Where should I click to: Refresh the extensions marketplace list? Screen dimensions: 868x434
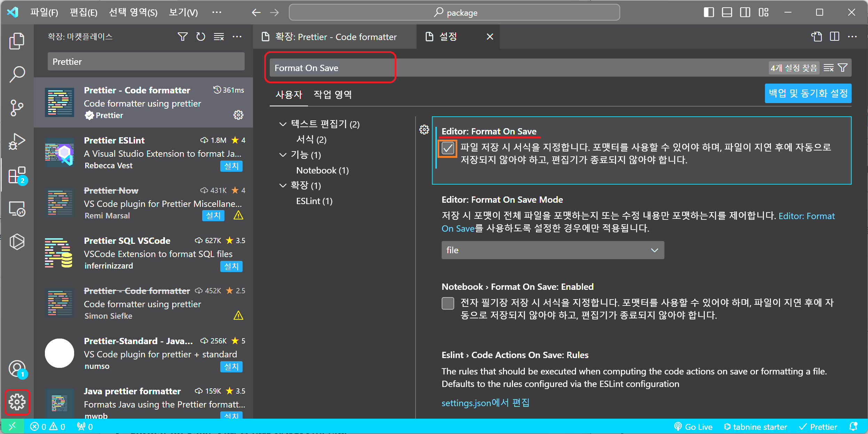[200, 37]
